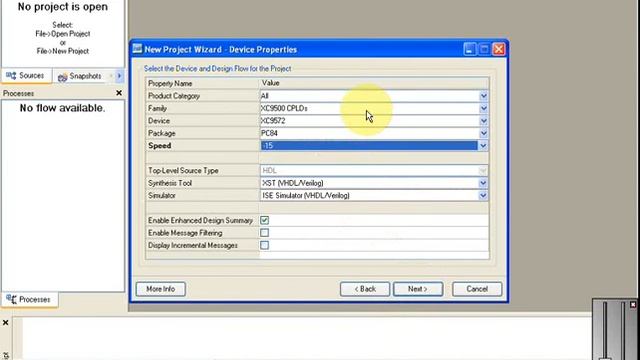Select the Processes tab at bottom
This screenshot has width=640, height=360.
pos(29,300)
